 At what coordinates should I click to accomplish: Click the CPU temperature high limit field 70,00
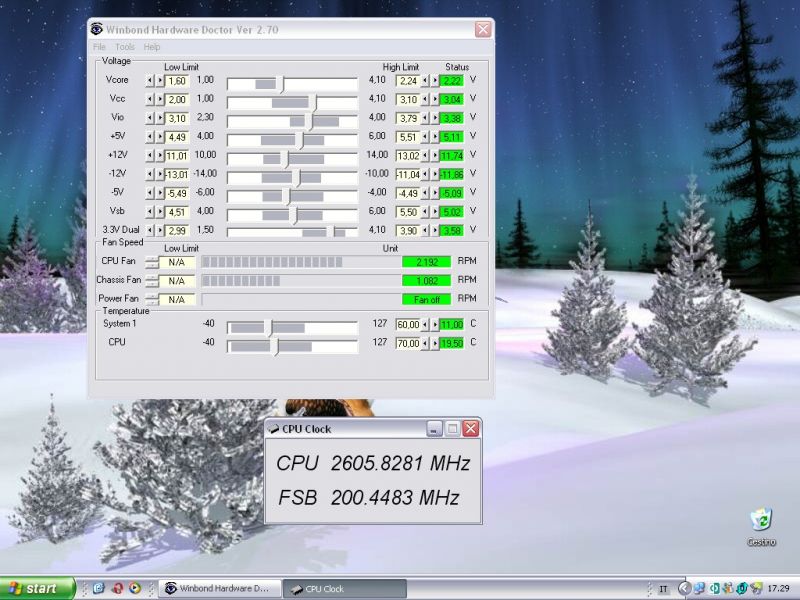tap(408, 343)
